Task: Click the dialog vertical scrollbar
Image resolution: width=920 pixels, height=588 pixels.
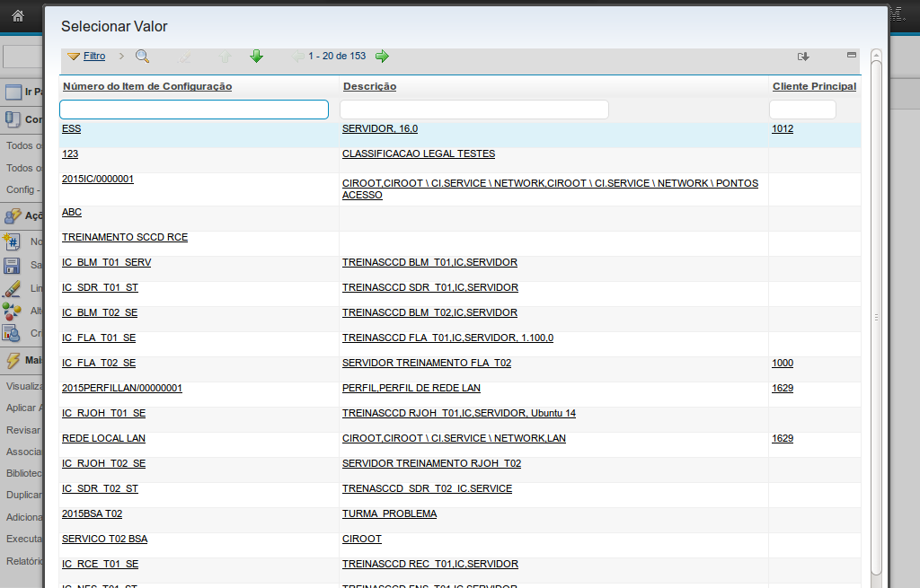Action: coord(877,316)
